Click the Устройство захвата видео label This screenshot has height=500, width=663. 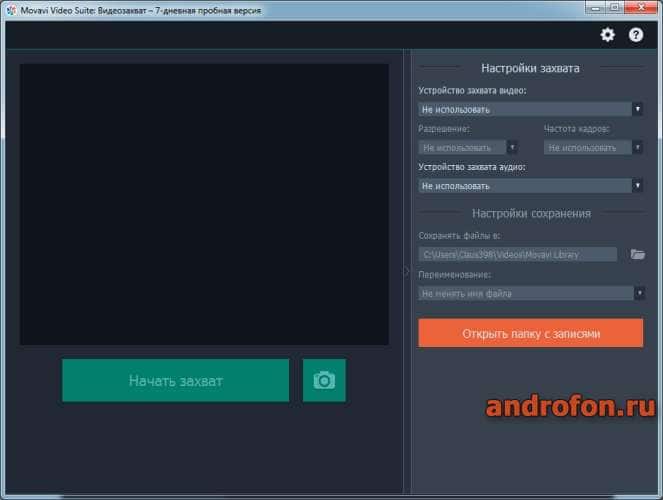tap(472, 90)
